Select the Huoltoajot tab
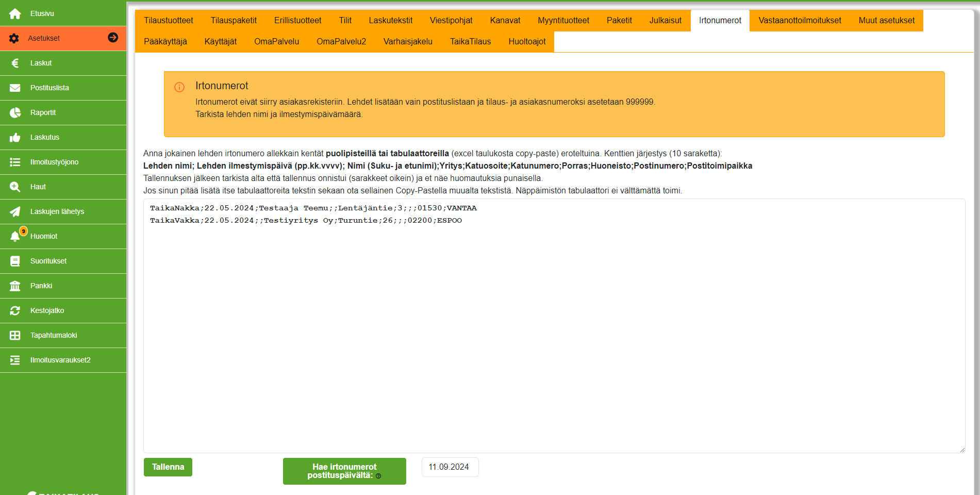The image size is (980, 495). [x=527, y=42]
